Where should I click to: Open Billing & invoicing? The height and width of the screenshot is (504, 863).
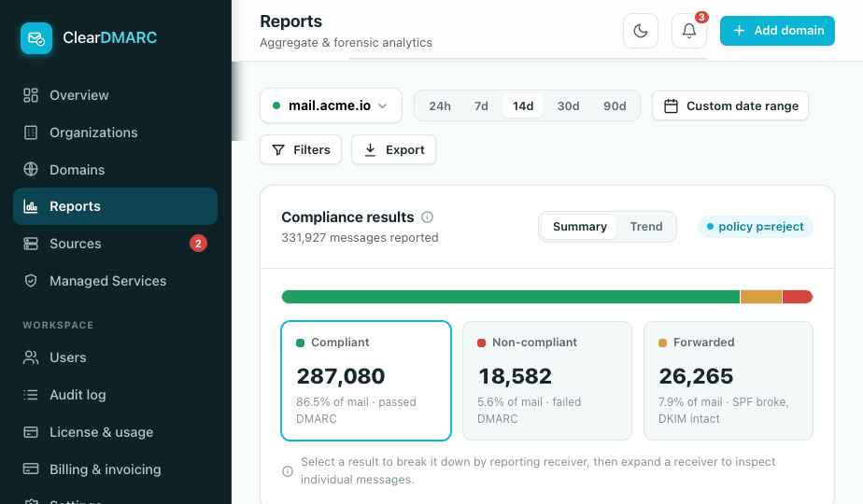[115, 469]
